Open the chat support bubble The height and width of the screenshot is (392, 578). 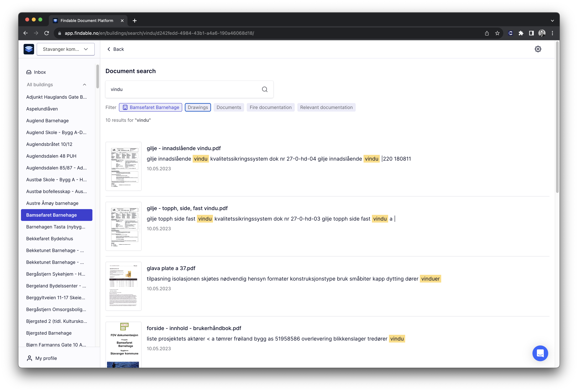tap(540, 353)
